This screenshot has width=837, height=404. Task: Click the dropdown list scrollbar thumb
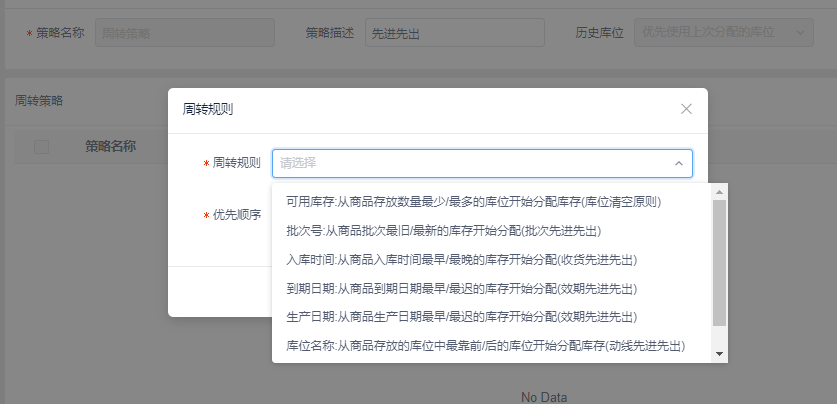click(719, 263)
